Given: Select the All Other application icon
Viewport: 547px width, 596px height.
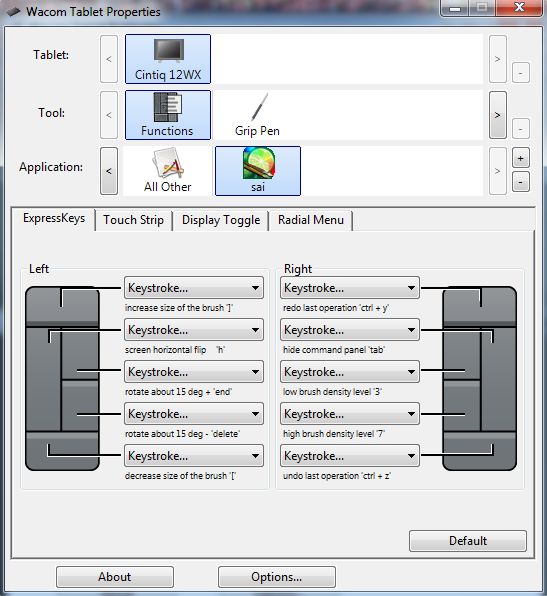Looking at the screenshot, I should (168, 171).
